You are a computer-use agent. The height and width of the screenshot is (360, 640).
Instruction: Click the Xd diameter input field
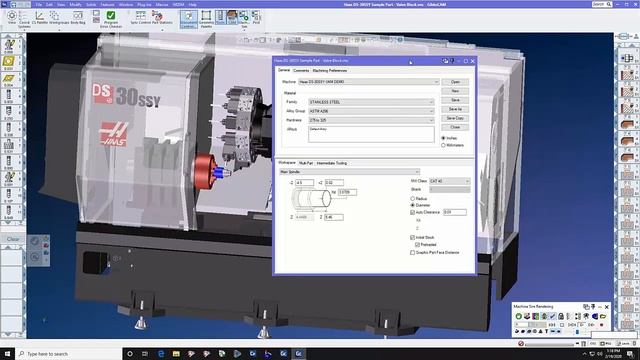pos(347,192)
